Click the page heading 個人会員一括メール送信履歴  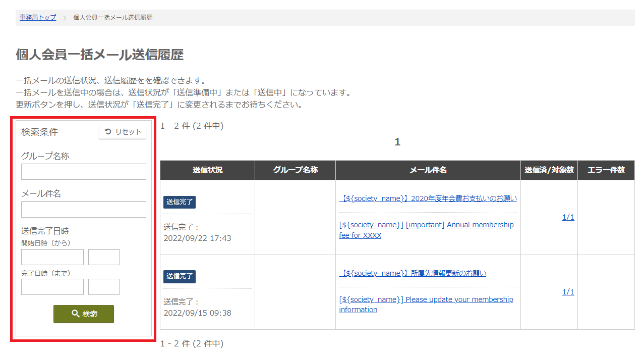(99, 55)
